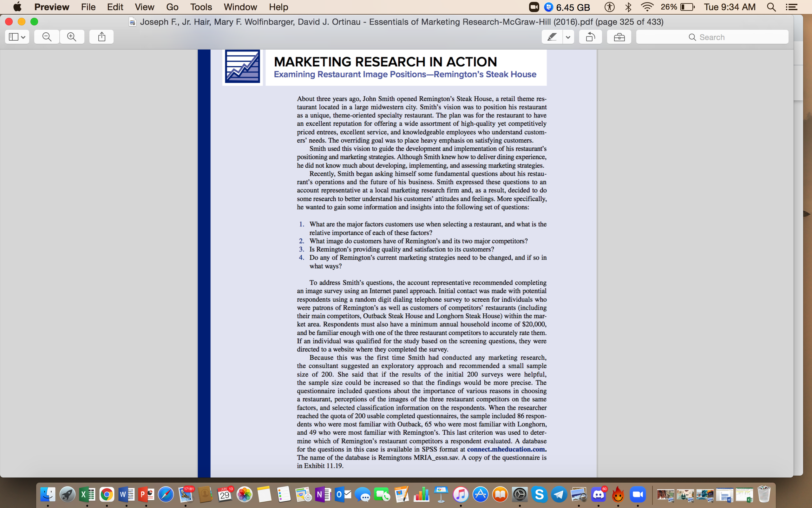Open the sidebar view options button
The width and height of the screenshot is (812, 508).
[x=17, y=37]
